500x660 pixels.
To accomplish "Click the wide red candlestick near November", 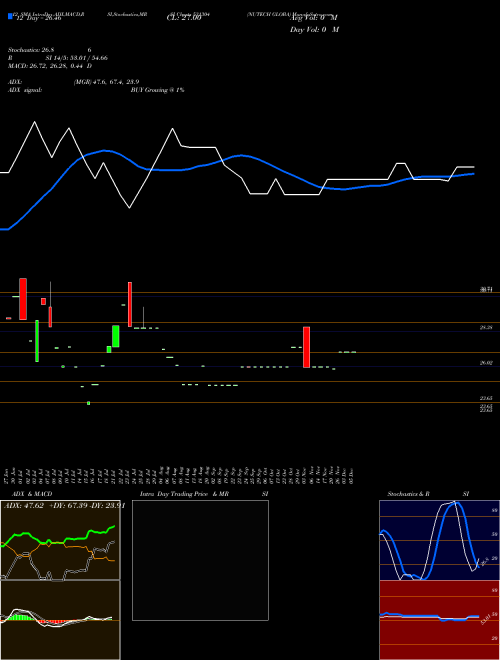I will tap(306, 347).
